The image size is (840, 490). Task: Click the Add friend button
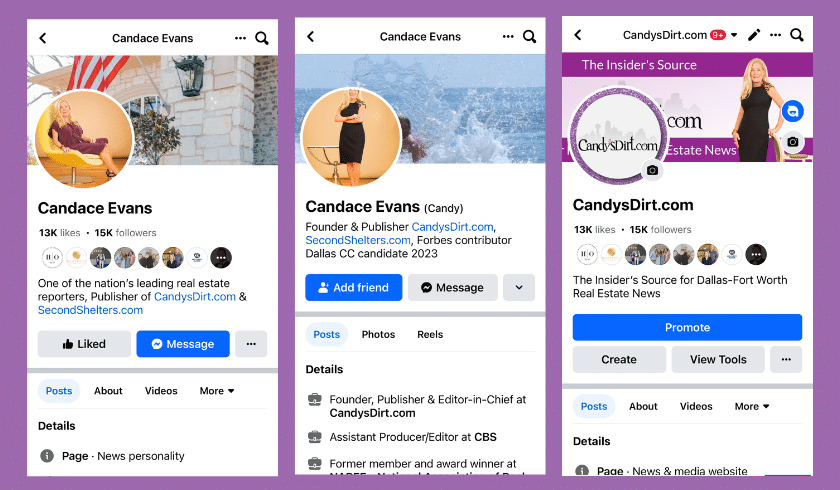click(354, 287)
